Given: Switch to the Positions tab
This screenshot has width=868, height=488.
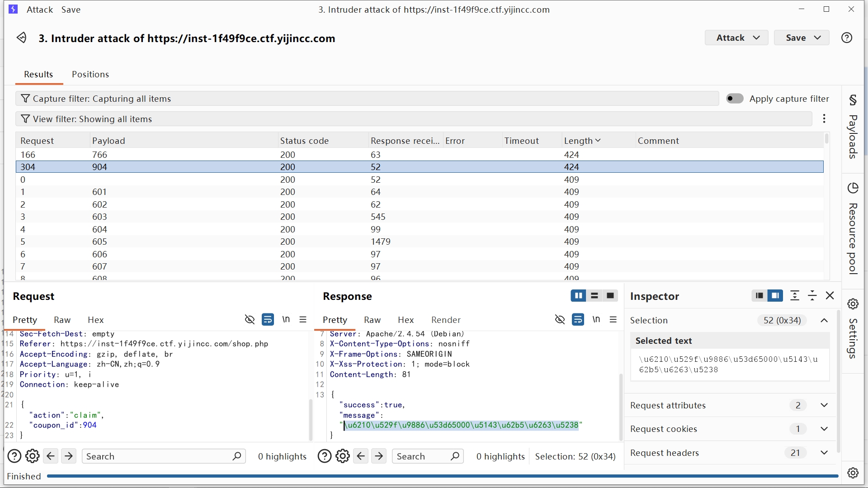Looking at the screenshot, I should click(x=90, y=74).
